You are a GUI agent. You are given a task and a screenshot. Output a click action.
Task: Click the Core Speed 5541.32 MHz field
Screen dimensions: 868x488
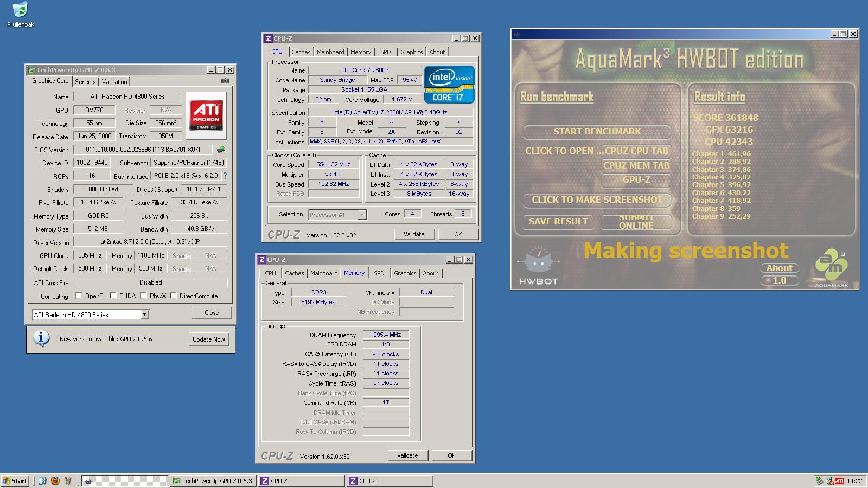click(334, 164)
